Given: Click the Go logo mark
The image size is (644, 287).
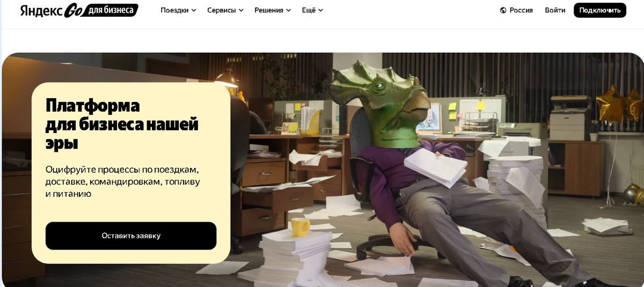Looking at the screenshot, I should coord(72,11).
